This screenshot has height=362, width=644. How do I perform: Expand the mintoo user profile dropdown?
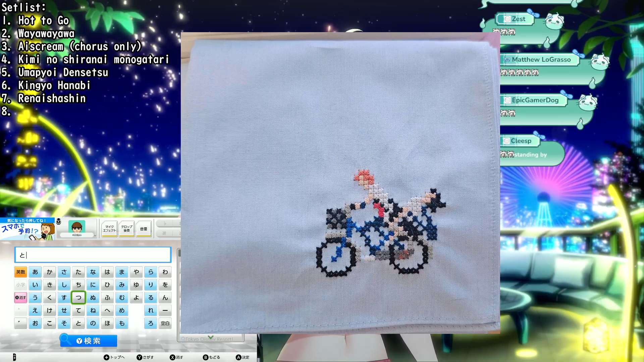(x=95, y=235)
